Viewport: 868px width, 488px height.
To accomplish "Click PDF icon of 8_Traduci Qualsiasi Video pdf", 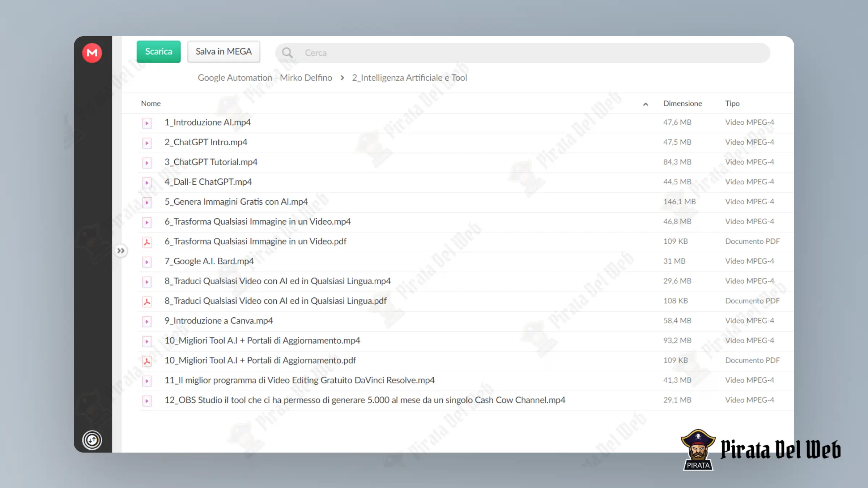I will coord(147,301).
